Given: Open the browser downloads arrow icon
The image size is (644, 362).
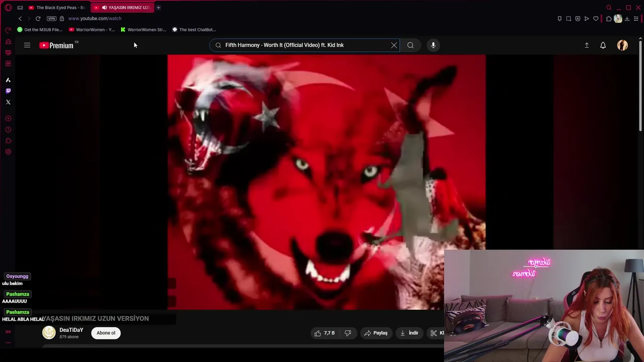Looking at the screenshot, I should click(627, 19).
